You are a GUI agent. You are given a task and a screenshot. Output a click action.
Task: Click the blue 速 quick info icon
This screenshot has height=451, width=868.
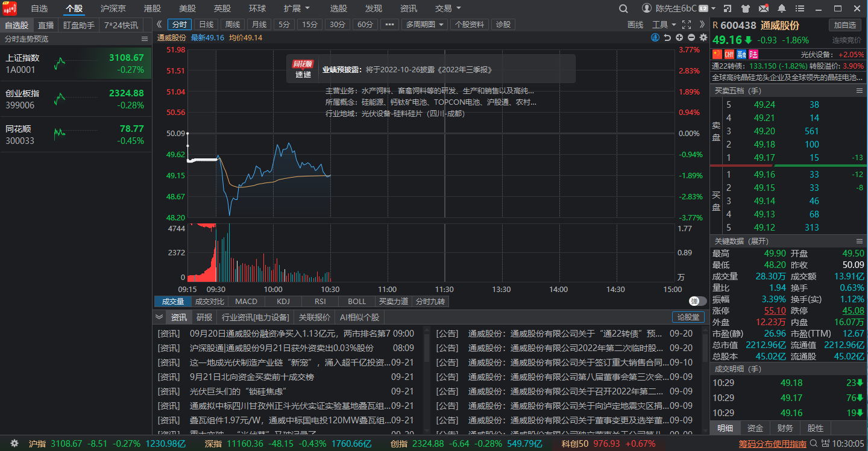pos(655,37)
